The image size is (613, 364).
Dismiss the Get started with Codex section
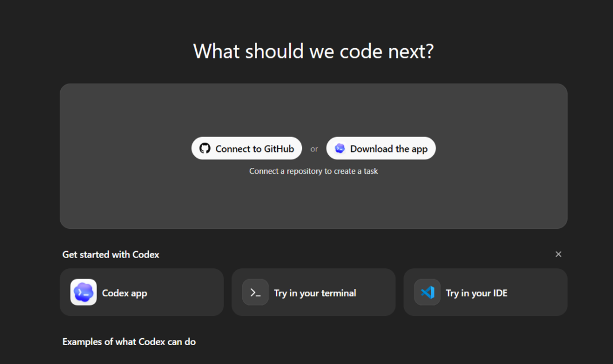[558, 254]
